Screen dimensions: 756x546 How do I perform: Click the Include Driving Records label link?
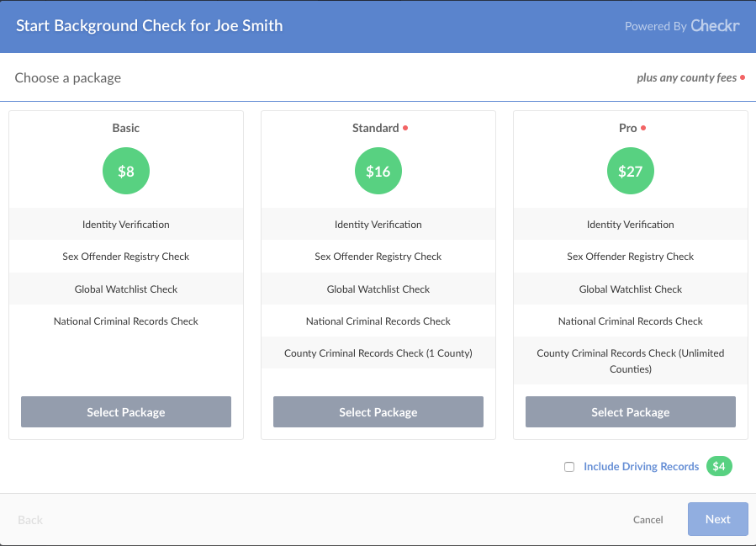point(641,466)
